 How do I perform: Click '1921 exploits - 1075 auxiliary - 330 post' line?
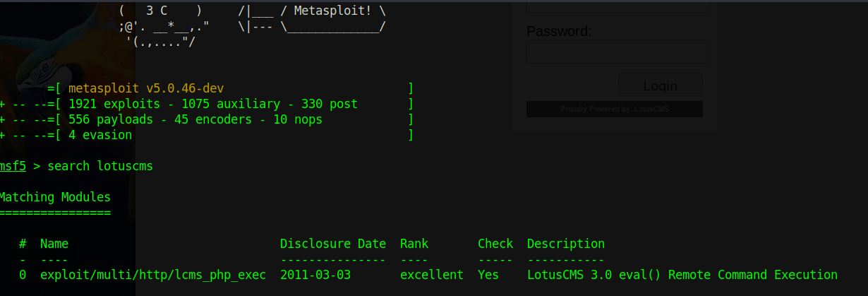click(213, 104)
